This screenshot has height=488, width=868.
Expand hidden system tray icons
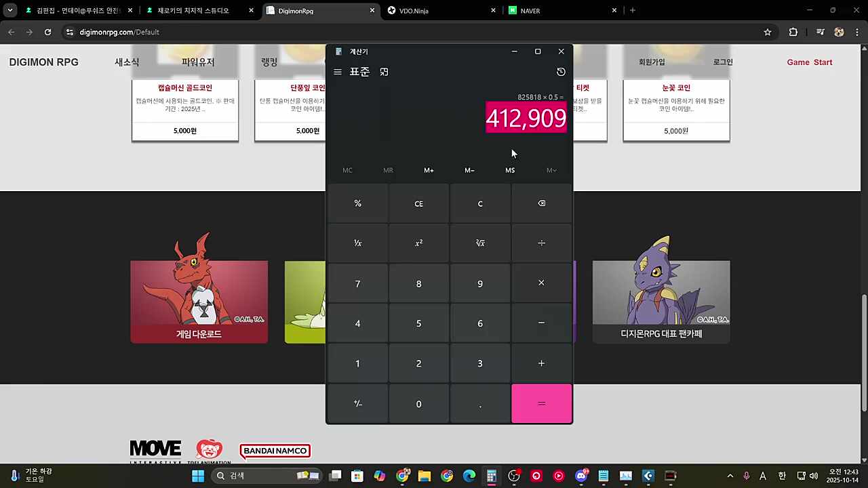(x=730, y=476)
